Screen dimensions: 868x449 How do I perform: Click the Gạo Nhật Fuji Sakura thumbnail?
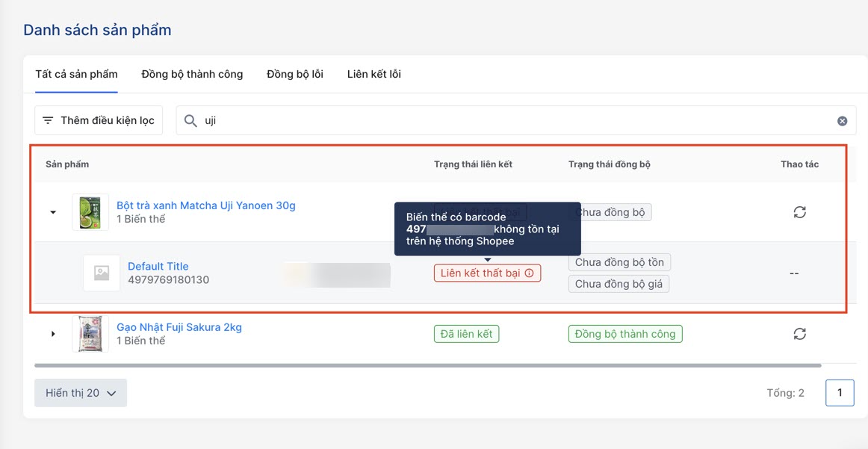(90, 334)
